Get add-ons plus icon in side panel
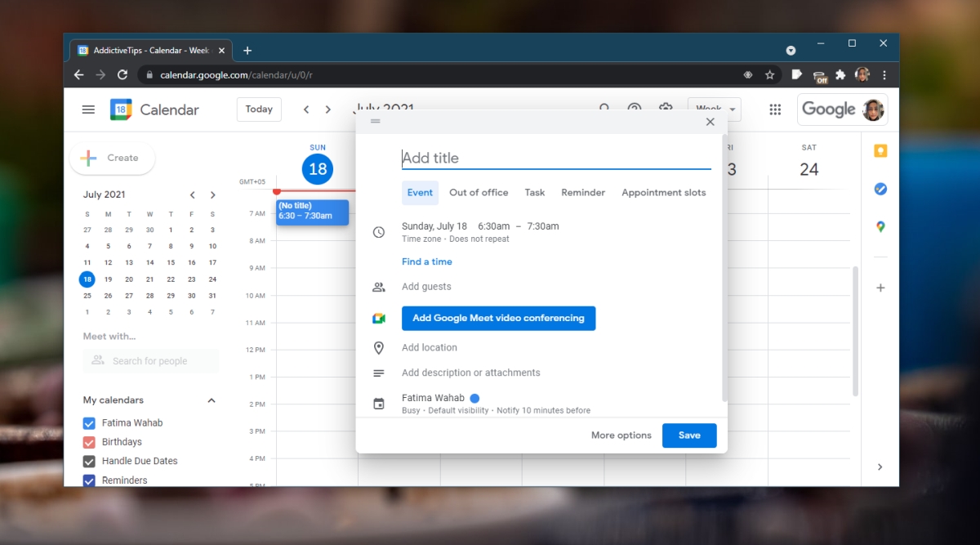 [x=880, y=288]
